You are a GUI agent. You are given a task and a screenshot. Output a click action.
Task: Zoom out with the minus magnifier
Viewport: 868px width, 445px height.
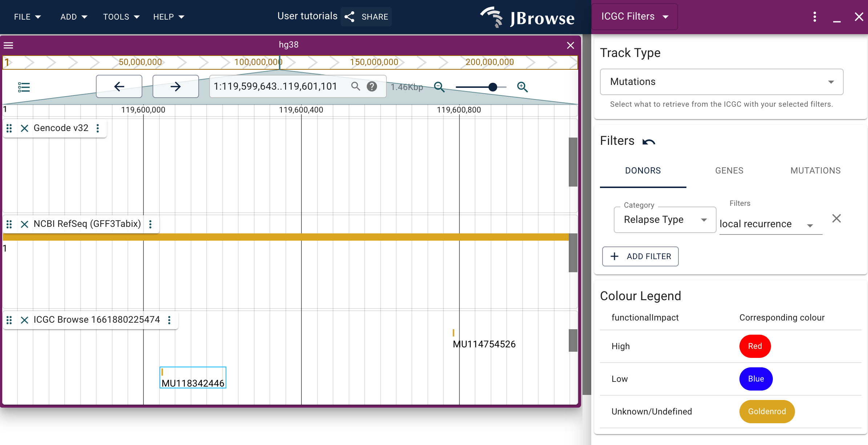[x=439, y=87]
